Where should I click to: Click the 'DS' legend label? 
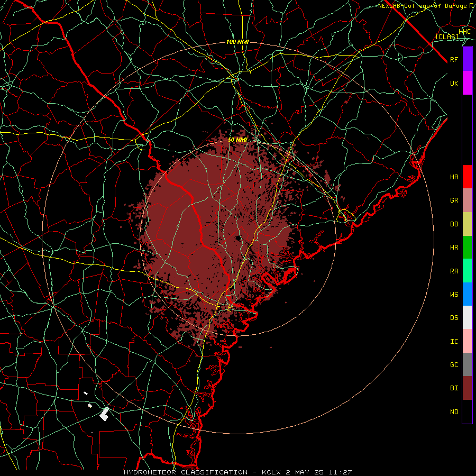[x=454, y=318]
